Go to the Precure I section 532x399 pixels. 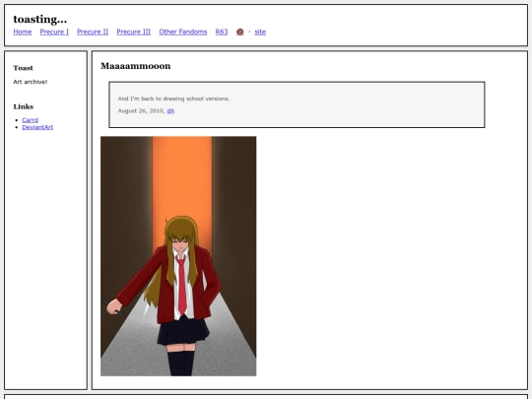[54, 32]
